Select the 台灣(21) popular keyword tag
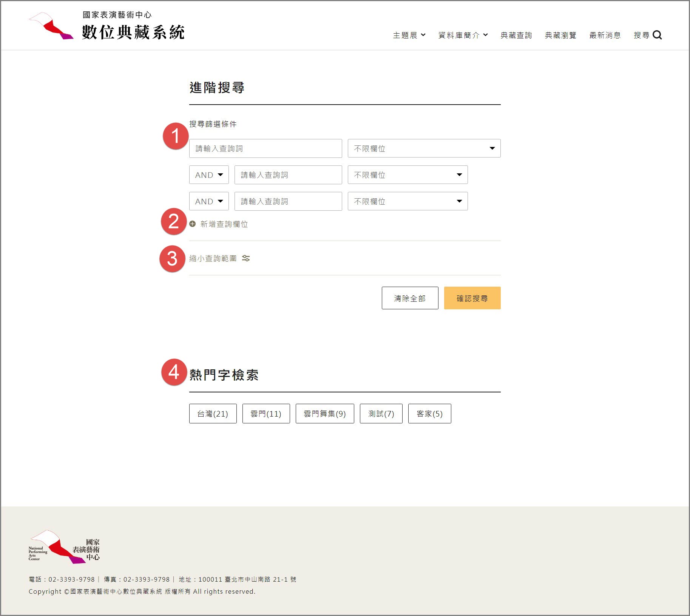 tap(213, 414)
